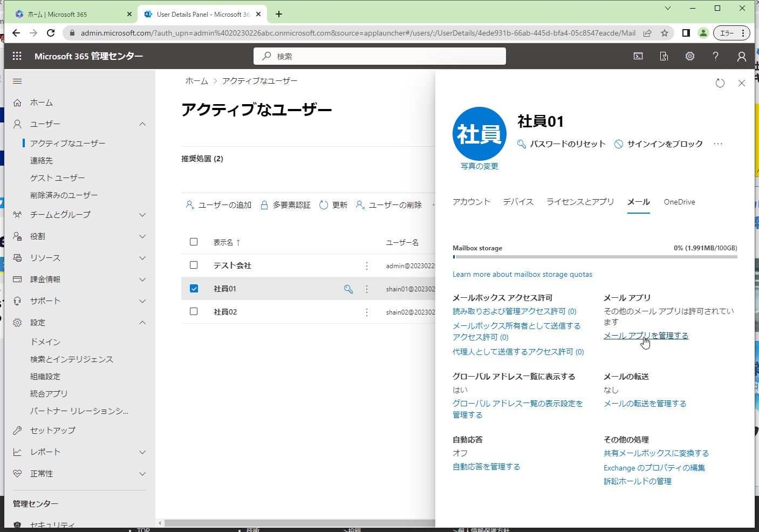
Task: Close the ホーム | Microsoft 365 tab
Action: point(129,14)
